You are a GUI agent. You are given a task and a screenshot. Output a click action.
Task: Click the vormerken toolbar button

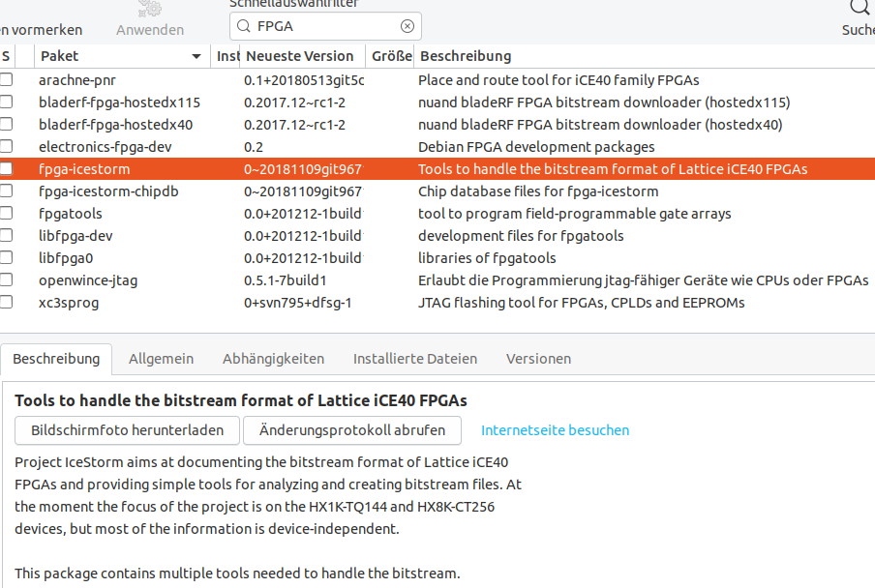42,30
